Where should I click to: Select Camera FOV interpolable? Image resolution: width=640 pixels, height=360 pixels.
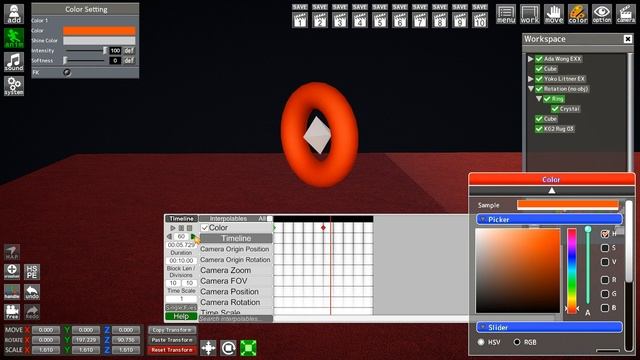pos(224,281)
